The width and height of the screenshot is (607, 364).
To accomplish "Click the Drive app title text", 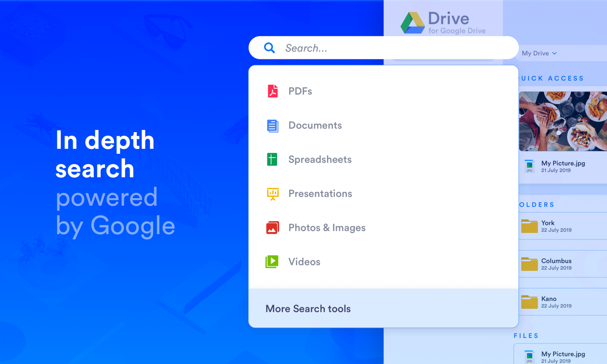I will [x=449, y=19].
